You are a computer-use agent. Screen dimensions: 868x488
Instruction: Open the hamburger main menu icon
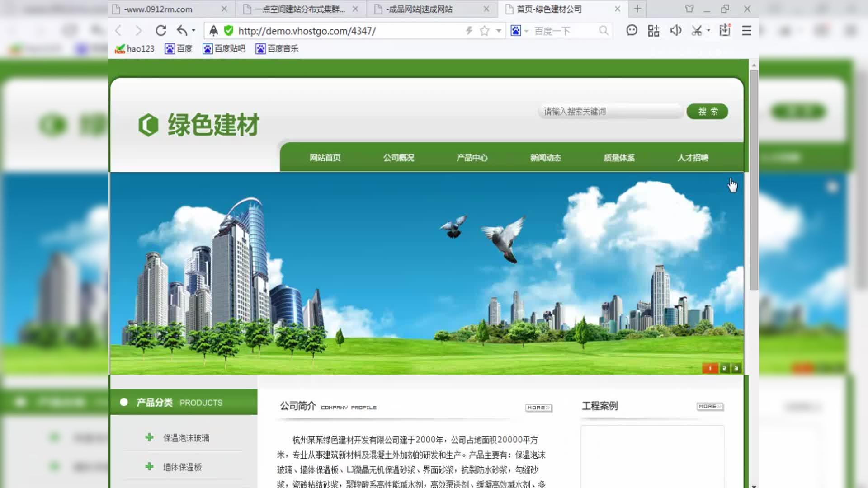click(746, 31)
